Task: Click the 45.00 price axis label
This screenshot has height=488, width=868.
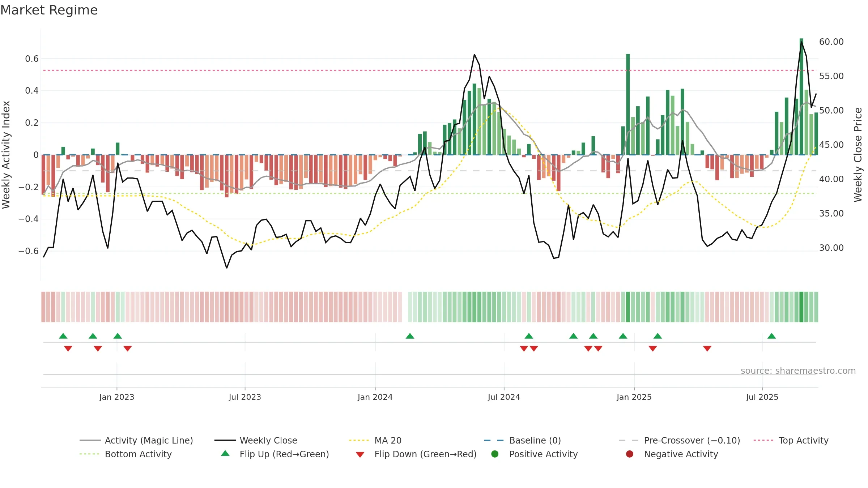Action: (x=831, y=145)
